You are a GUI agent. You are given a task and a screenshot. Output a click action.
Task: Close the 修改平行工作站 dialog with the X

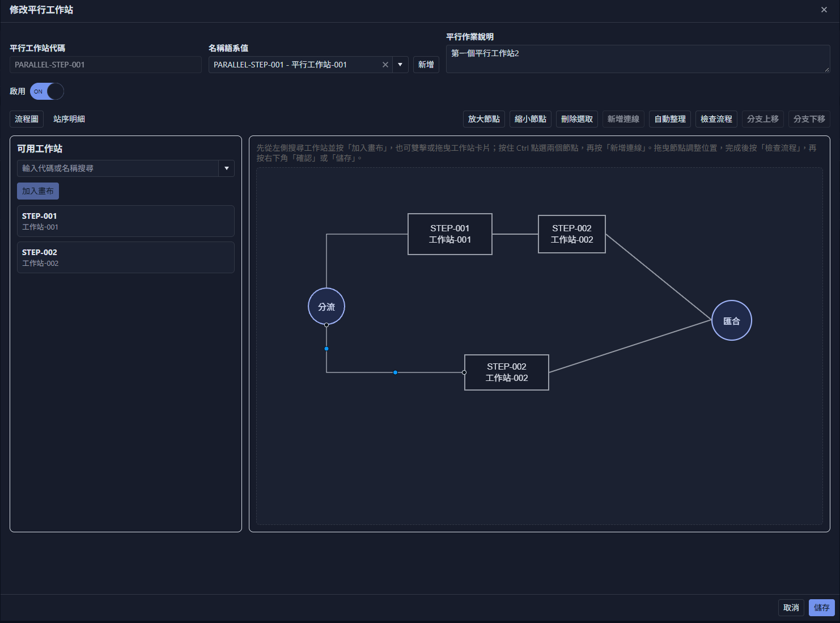pyautogui.click(x=824, y=10)
